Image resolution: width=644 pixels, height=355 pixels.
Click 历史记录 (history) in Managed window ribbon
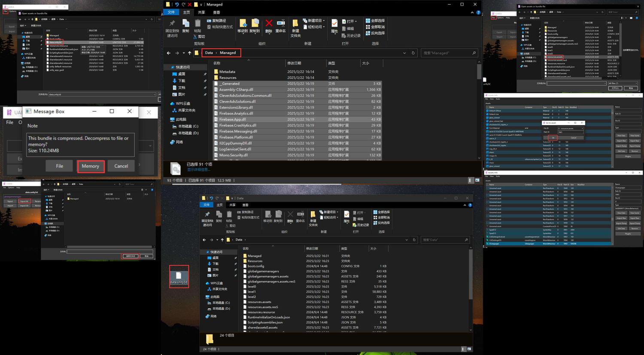click(x=351, y=36)
